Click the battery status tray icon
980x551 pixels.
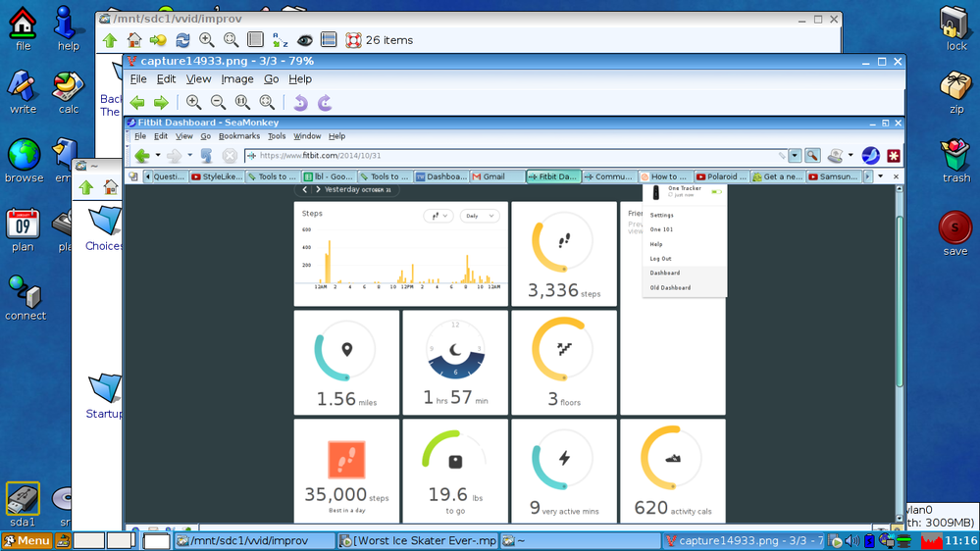click(x=869, y=541)
